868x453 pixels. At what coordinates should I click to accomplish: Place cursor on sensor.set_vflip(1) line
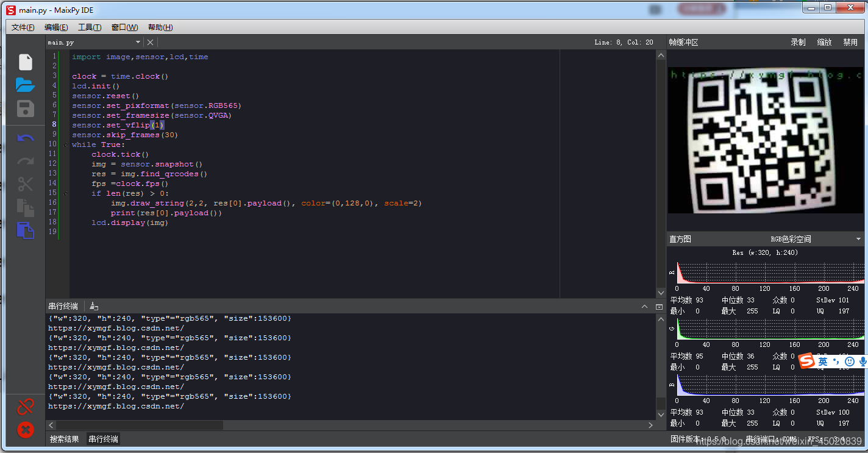118,125
